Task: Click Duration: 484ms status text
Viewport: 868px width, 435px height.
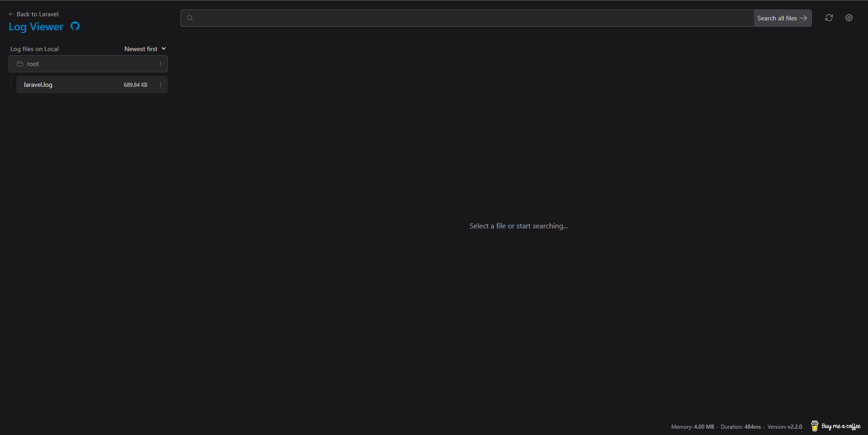Action: click(x=741, y=427)
